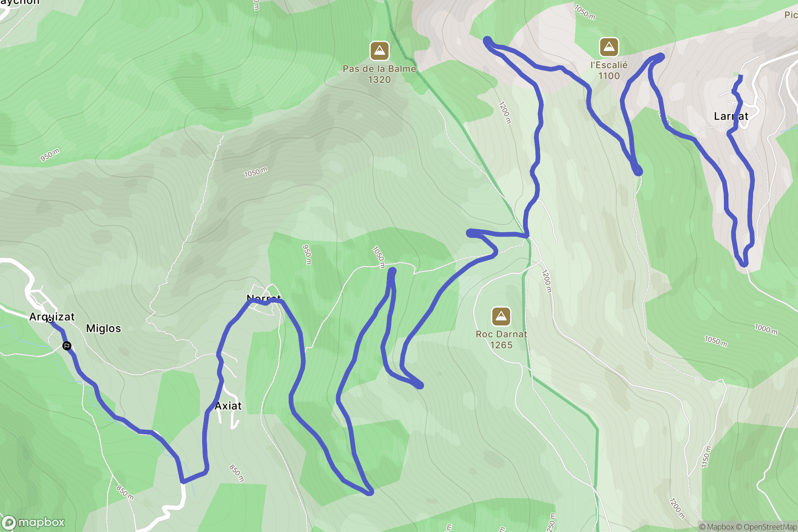
Task: Click the Pas de la Balme peak icon
Action: [379, 51]
